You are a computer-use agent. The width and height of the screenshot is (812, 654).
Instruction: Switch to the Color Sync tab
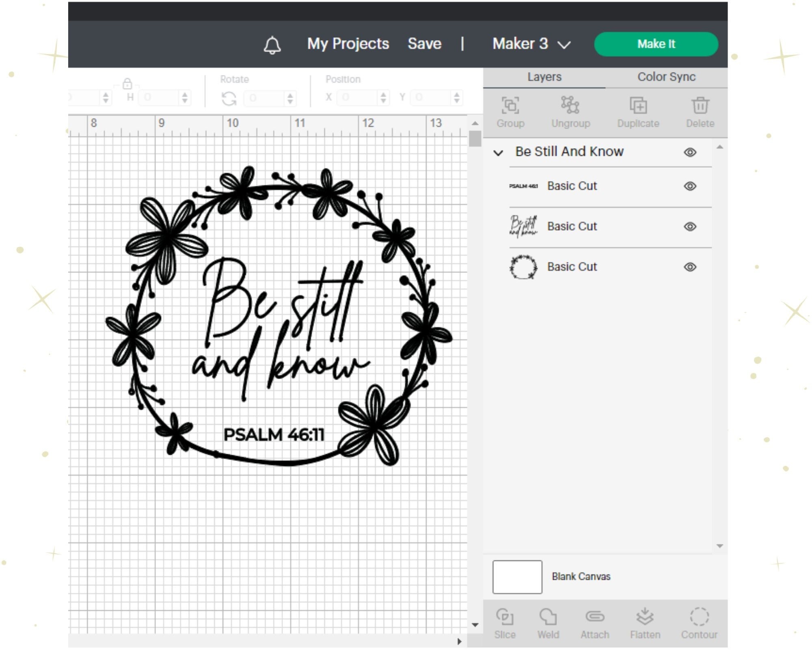(x=666, y=77)
